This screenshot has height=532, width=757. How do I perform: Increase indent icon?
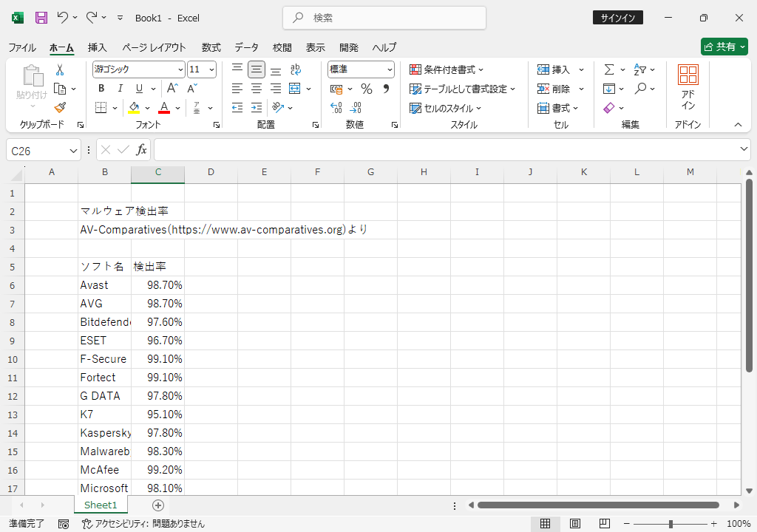pos(257,108)
